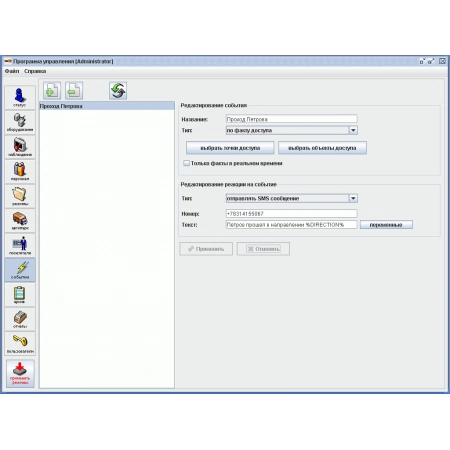Open the пользователи key icon section
450x450 pixels.
point(20,344)
